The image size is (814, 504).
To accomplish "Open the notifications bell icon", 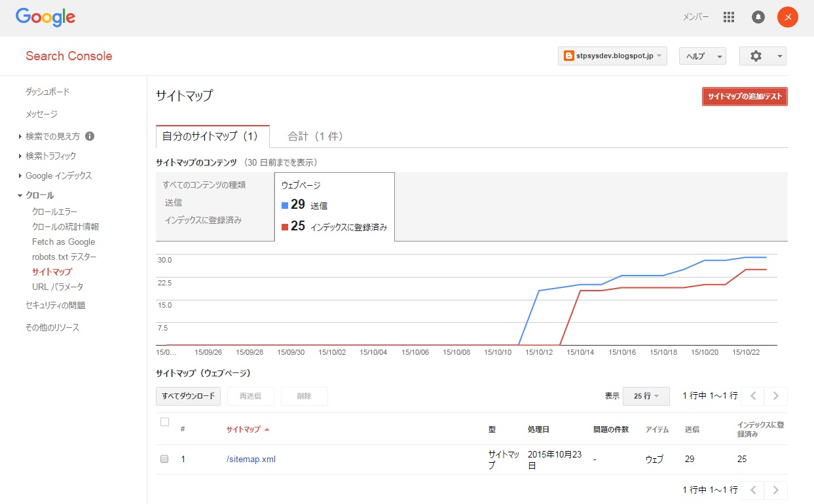I will tap(758, 17).
